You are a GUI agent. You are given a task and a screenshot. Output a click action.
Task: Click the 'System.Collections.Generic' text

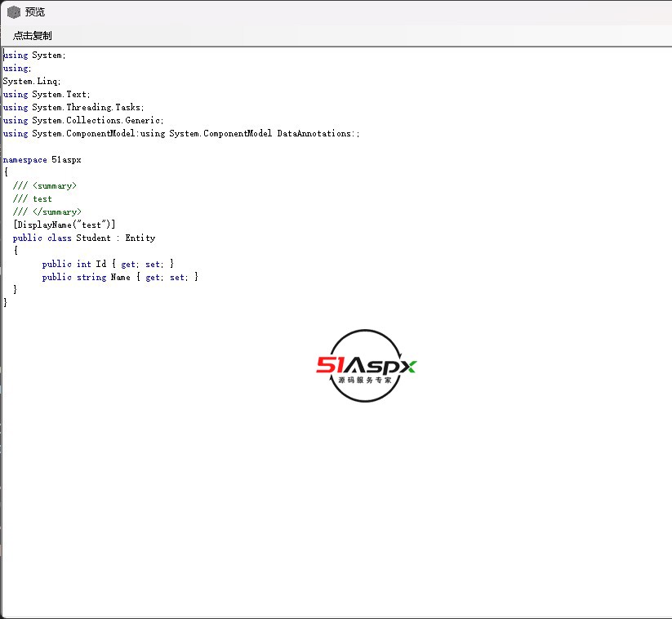(x=97, y=121)
